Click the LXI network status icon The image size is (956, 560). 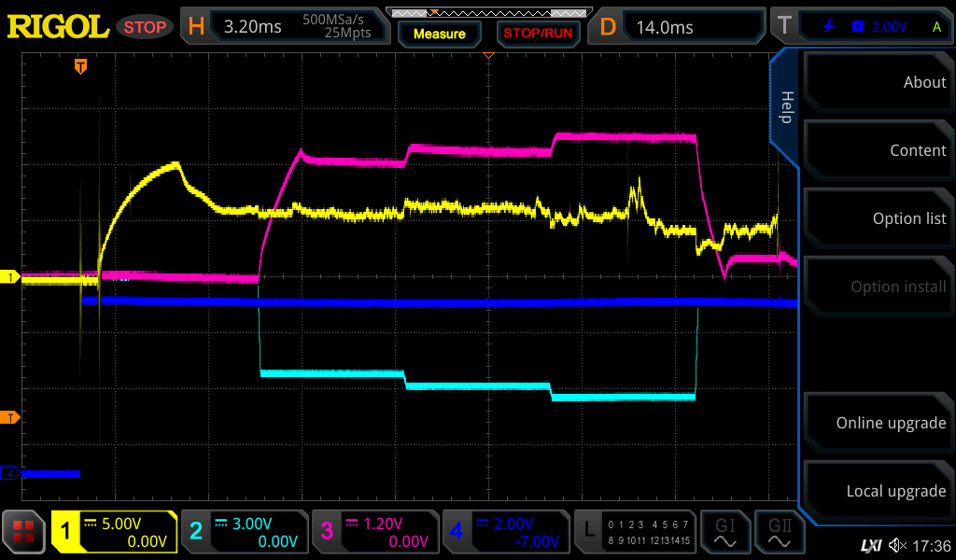[870, 545]
